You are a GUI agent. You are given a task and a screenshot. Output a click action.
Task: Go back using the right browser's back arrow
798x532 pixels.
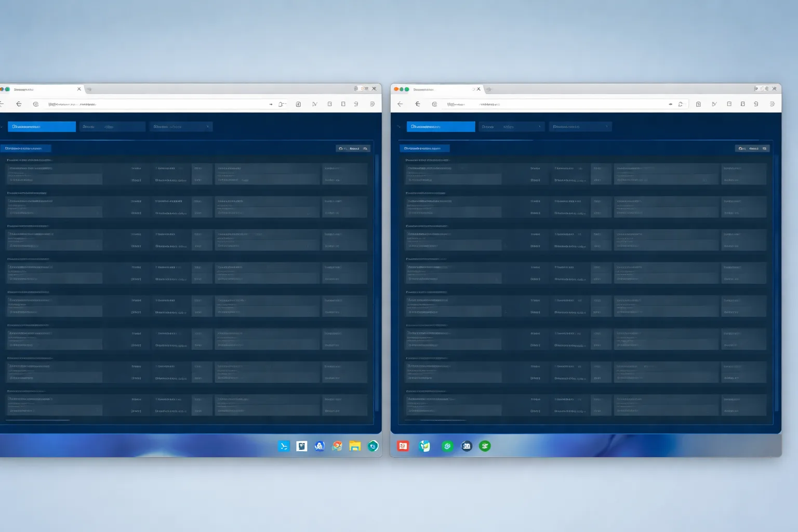pyautogui.click(x=400, y=104)
